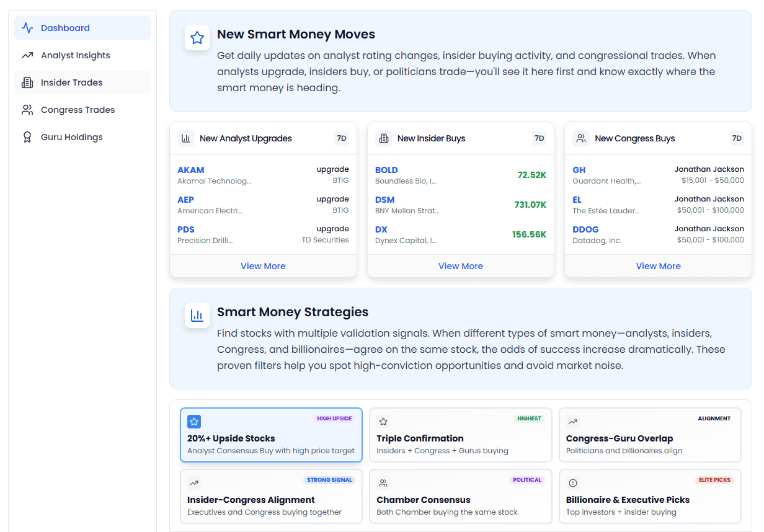Navigate to Congress Trades page

tap(82, 110)
